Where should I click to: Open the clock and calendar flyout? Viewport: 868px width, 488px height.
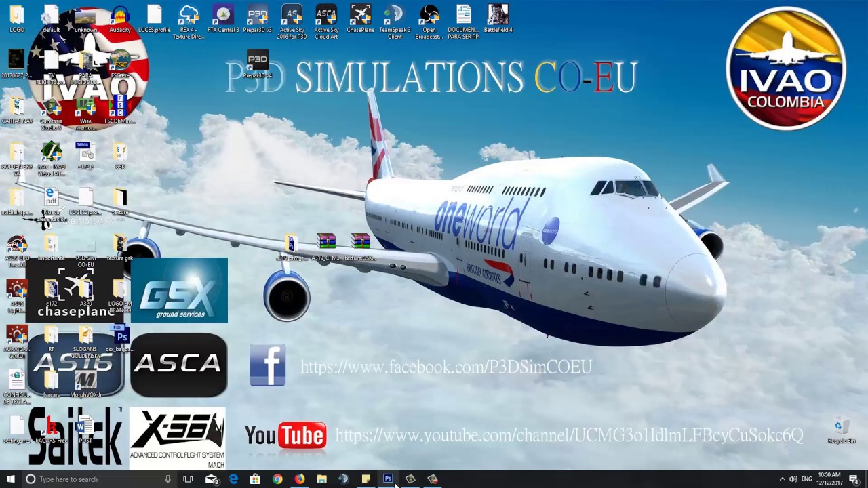click(829, 479)
